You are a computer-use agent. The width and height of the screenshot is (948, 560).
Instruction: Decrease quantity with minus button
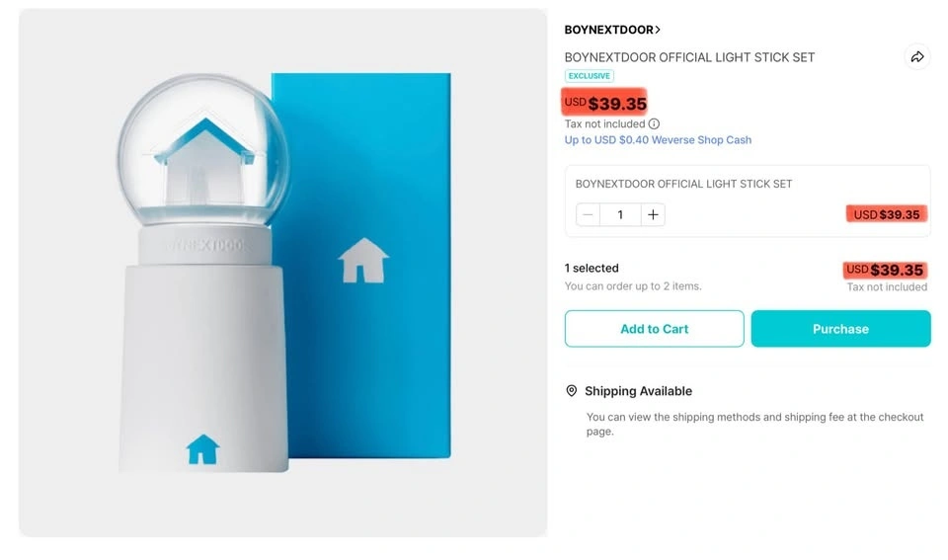click(589, 214)
